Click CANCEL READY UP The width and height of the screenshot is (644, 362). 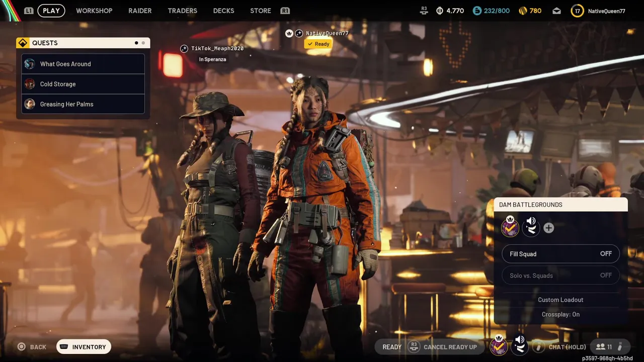(450, 347)
